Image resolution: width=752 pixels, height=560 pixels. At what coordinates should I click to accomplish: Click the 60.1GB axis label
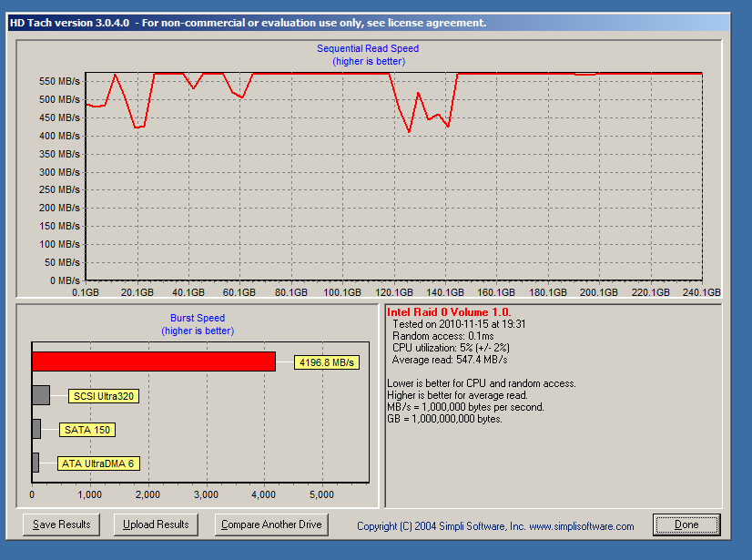[x=239, y=292]
